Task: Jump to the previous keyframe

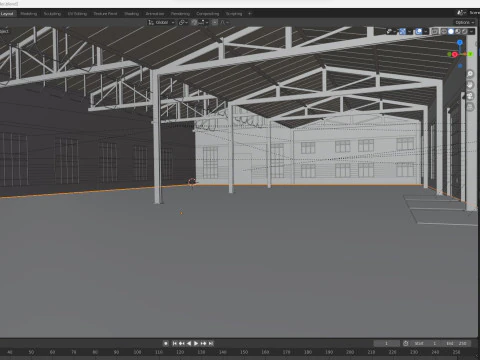Action: [181, 343]
